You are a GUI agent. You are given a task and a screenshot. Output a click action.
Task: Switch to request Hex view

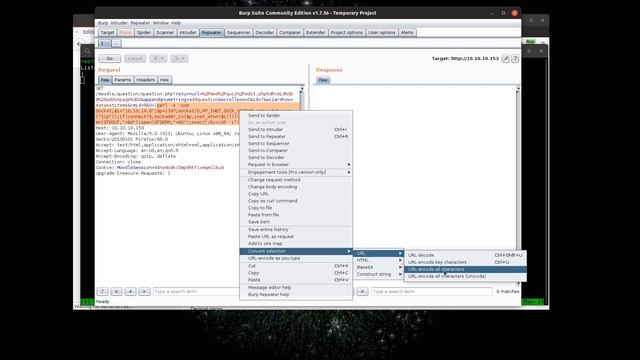pyautogui.click(x=164, y=80)
